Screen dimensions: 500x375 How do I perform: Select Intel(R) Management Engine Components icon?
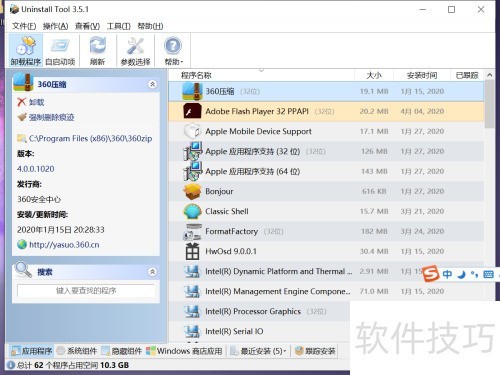click(192, 291)
